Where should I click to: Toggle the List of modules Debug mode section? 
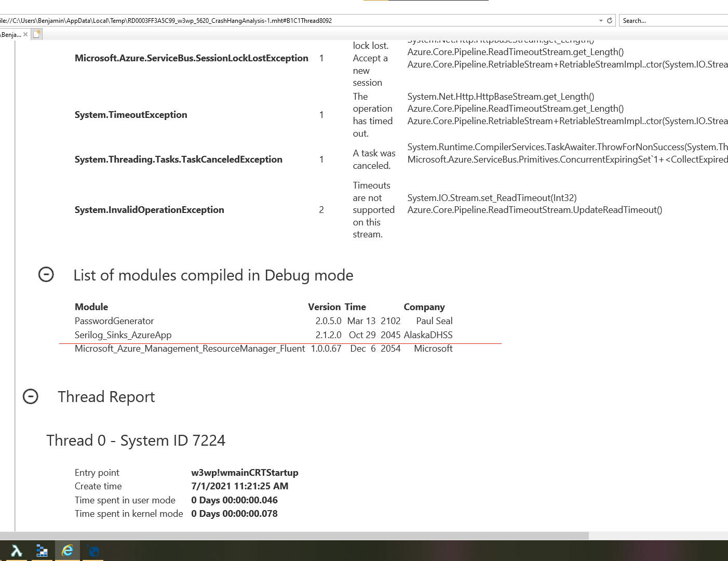46,275
